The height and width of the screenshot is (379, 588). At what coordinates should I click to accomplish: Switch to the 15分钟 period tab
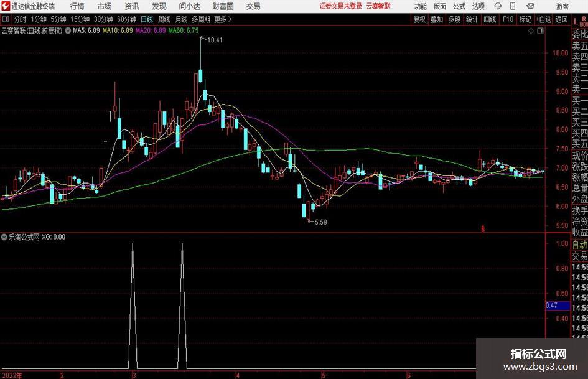coord(80,19)
